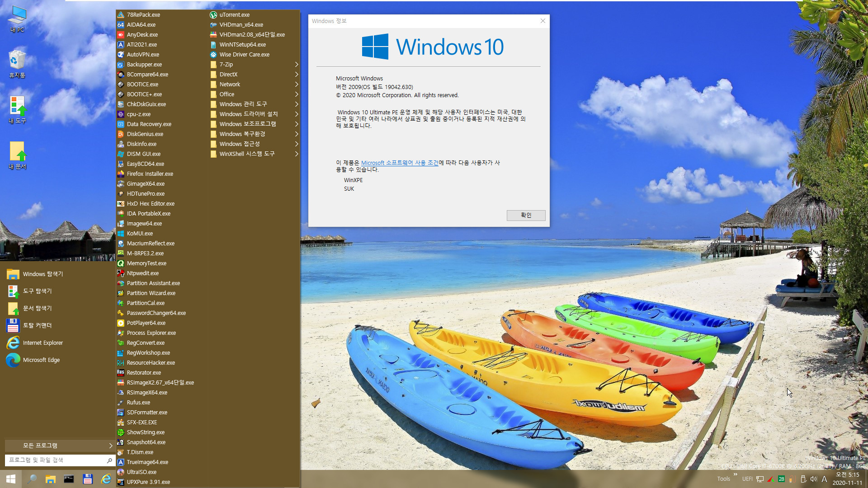The height and width of the screenshot is (488, 868).
Task: Open the recycle bin on desktop
Action: click(x=17, y=64)
